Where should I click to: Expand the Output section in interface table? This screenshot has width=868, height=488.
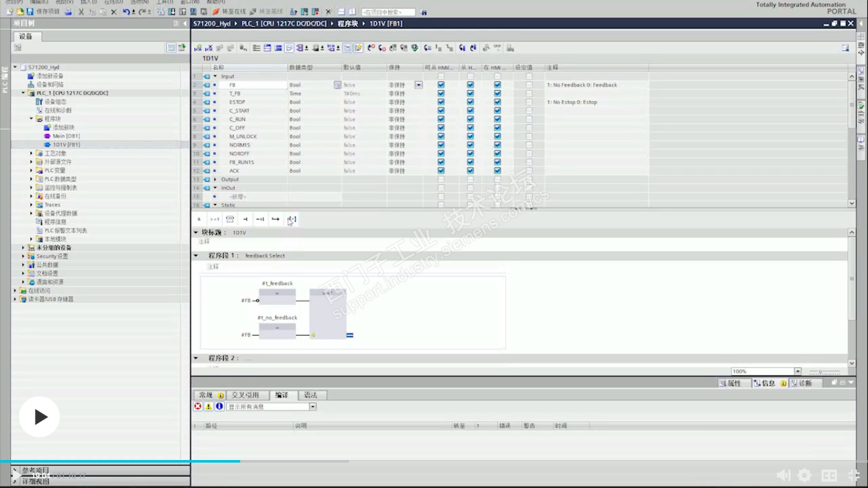point(215,179)
